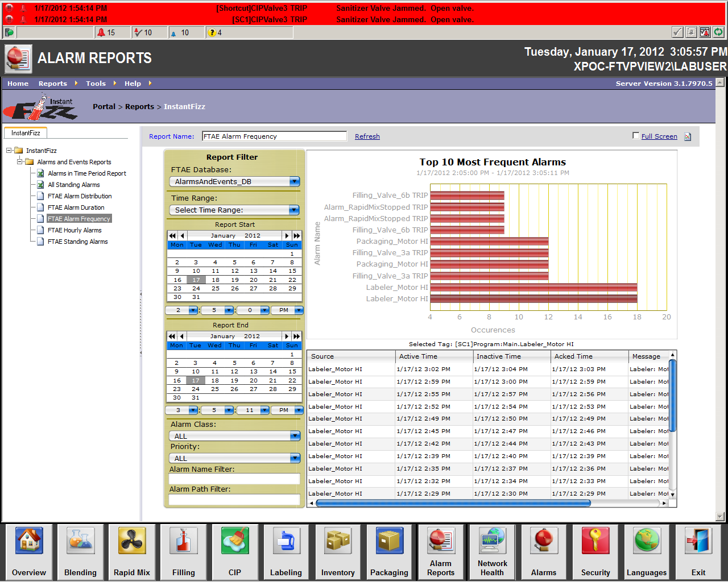This screenshot has width=728, height=582.
Task: Click the Overview house icon
Action: click(29, 541)
